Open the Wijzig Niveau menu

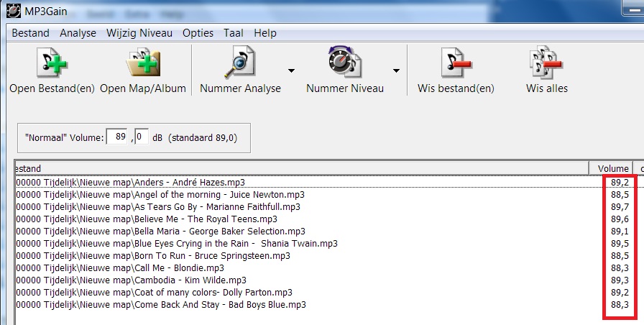[139, 33]
